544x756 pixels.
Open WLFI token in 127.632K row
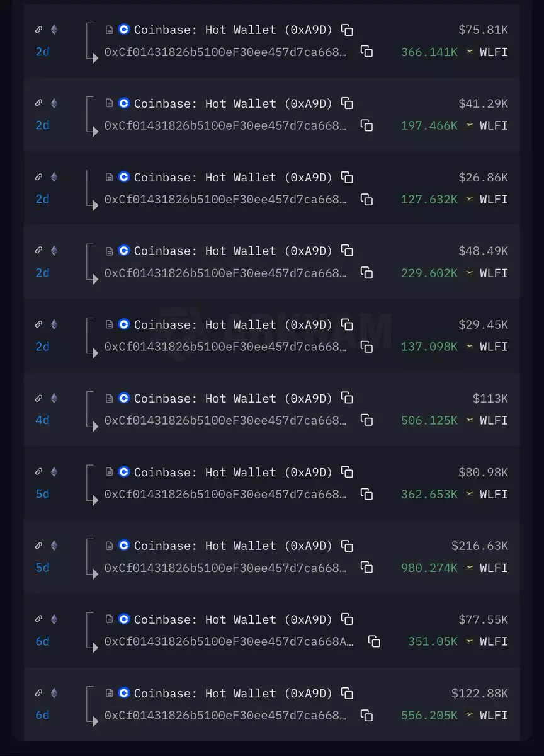pos(494,199)
